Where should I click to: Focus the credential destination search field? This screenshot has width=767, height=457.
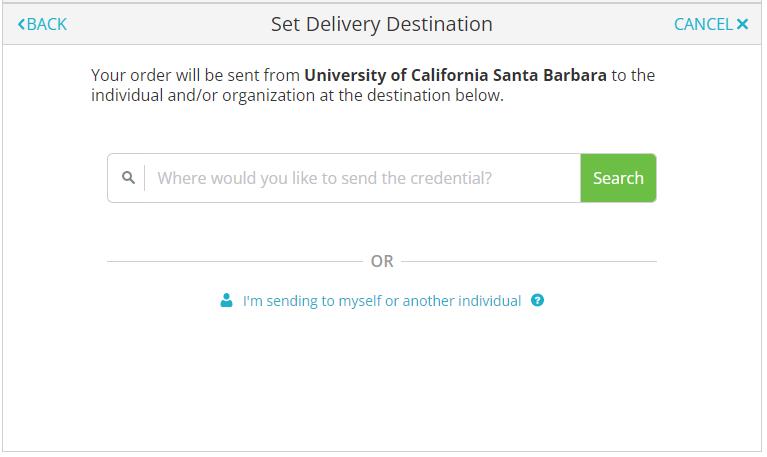coord(362,178)
